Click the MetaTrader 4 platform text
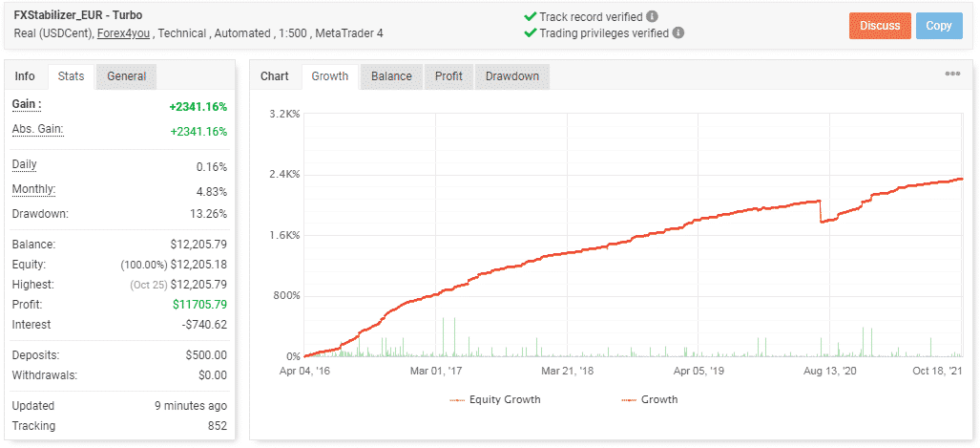The image size is (980, 448). 349,33
